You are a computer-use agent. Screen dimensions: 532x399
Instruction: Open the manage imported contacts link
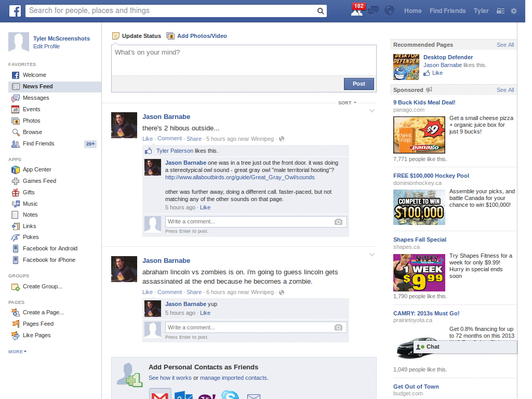[233, 378]
